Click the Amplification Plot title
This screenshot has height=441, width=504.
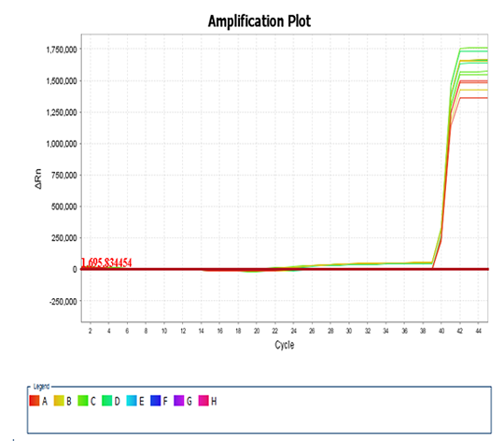pos(259,21)
